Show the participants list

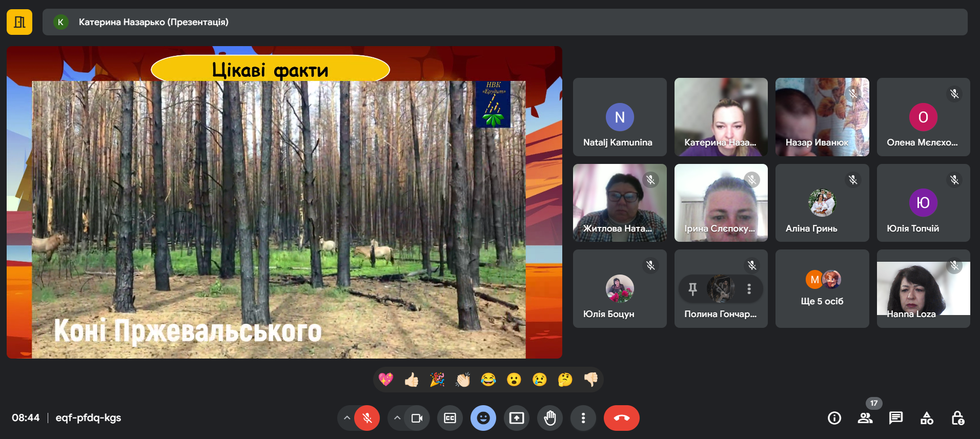coord(865,418)
